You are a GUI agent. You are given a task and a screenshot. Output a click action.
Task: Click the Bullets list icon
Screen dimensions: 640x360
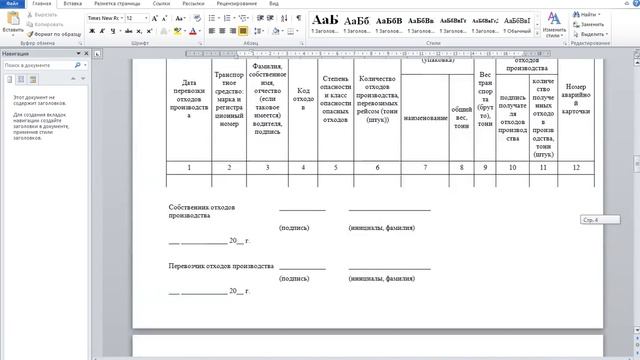[211, 18]
